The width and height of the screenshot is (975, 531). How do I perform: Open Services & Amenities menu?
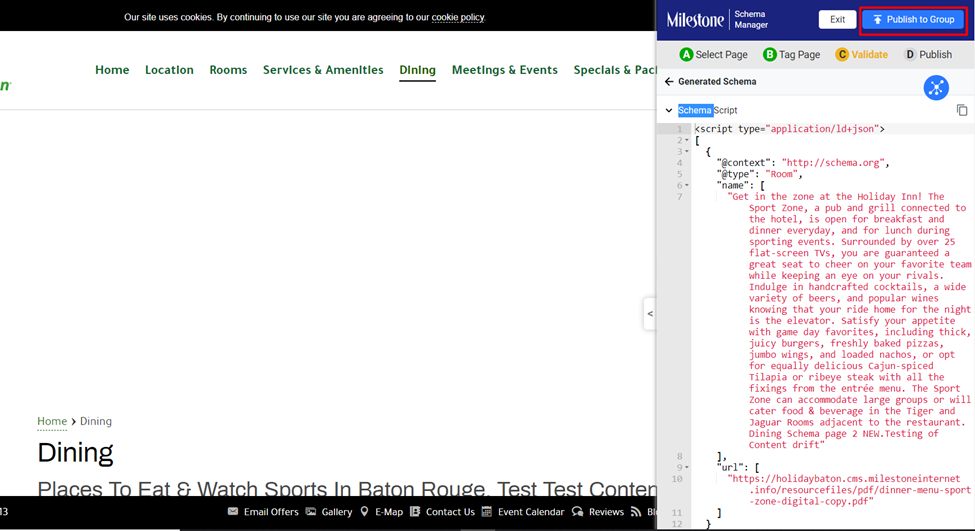coord(323,70)
